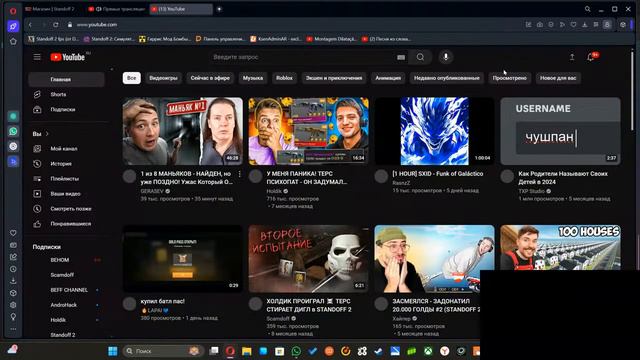Open Гаррис Мод Бомбы bookmark
640x360 pixels.
pos(165,39)
